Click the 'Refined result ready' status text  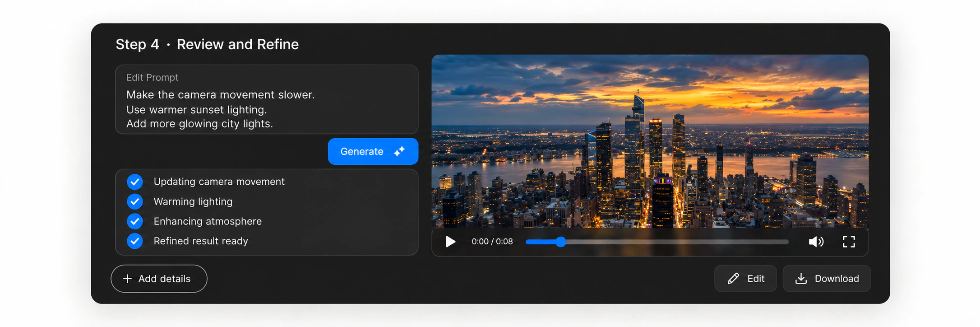click(x=201, y=241)
